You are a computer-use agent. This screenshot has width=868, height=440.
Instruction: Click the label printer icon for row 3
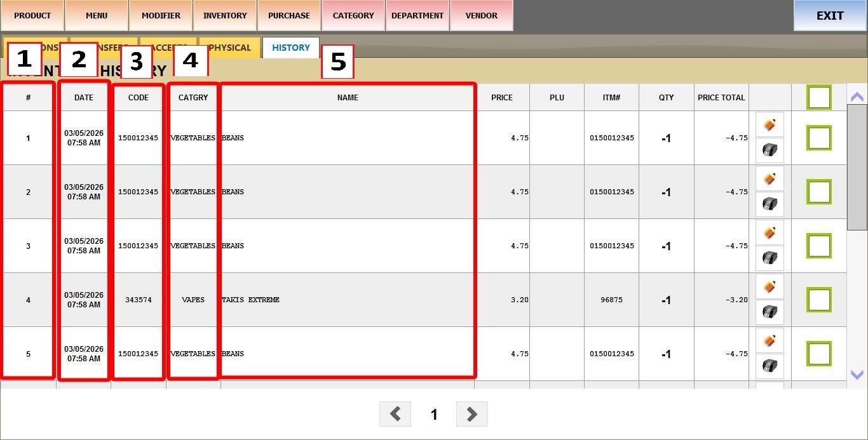(x=770, y=258)
